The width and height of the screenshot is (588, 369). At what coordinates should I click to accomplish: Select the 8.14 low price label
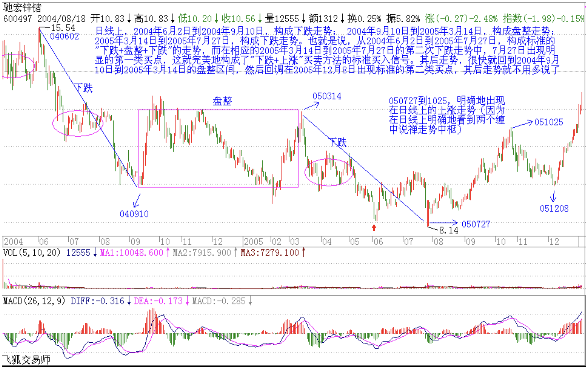pos(448,230)
